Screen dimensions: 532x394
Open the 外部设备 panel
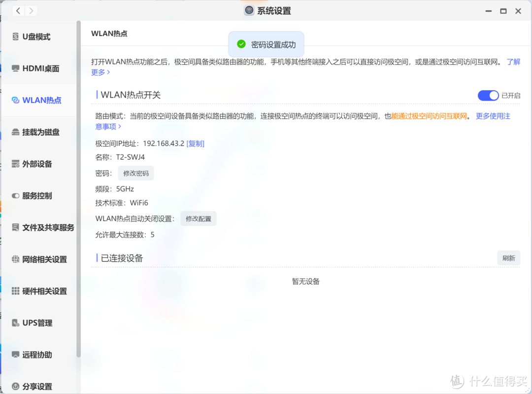(x=34, y=163)
